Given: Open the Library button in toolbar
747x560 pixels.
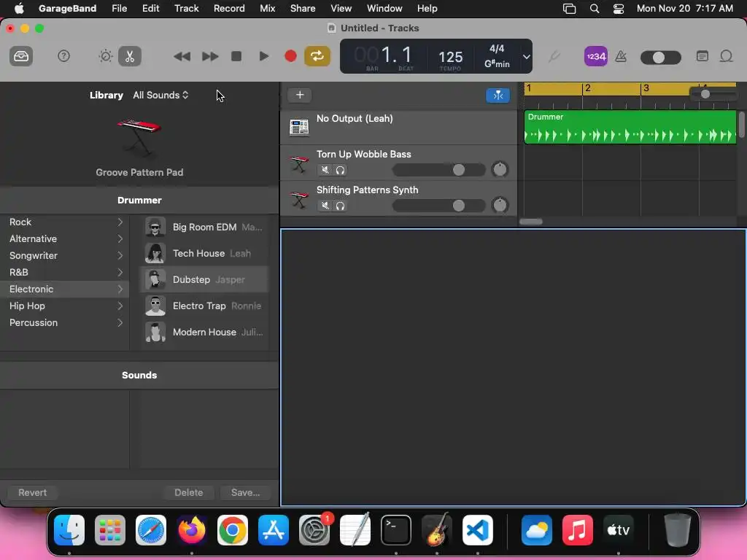Looking at the screenshot, I should [21, 56].
